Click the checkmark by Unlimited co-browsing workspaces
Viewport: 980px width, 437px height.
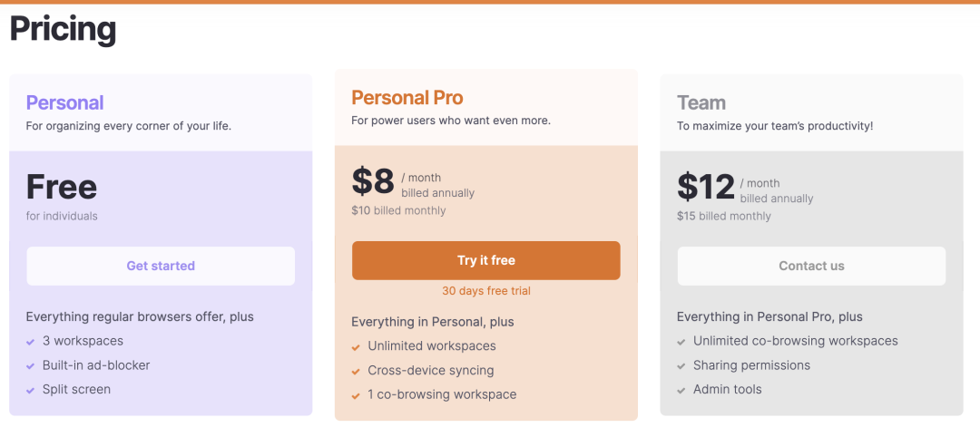(681, 342)
